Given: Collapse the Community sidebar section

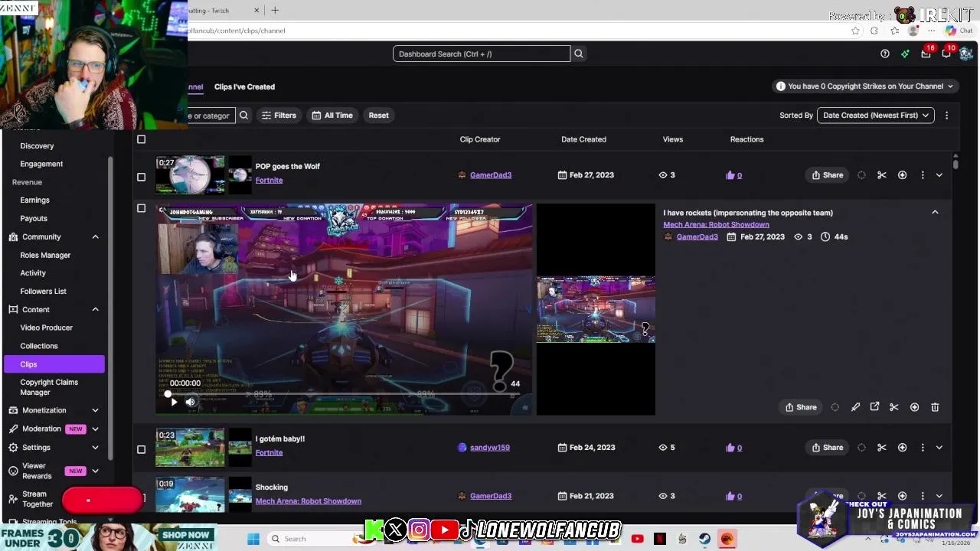Looking at the screenshot, I should [x=95, y=237].
